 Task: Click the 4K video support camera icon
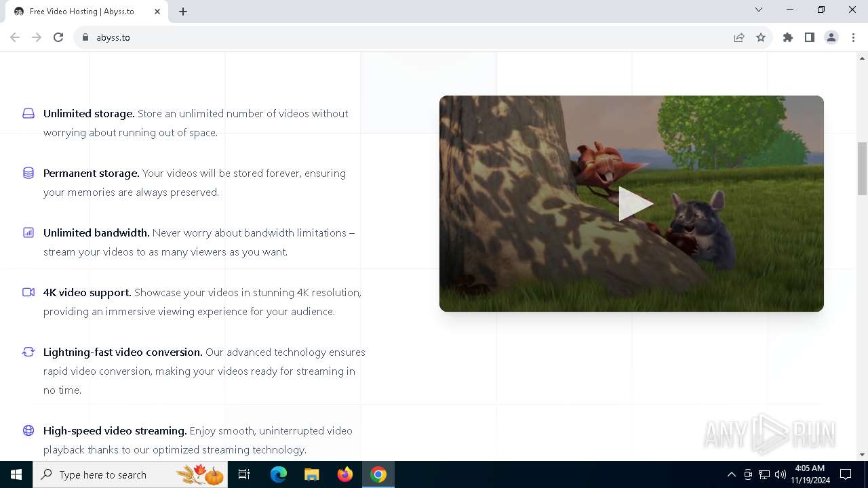(x=28, y=292)
